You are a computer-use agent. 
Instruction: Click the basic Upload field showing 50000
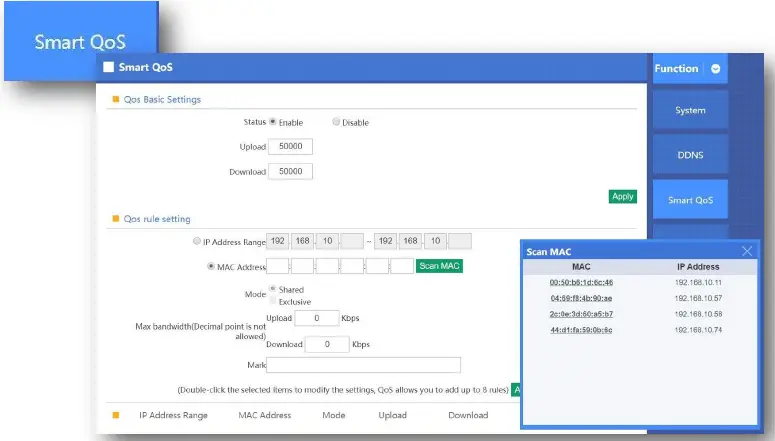tap(290, 146)
